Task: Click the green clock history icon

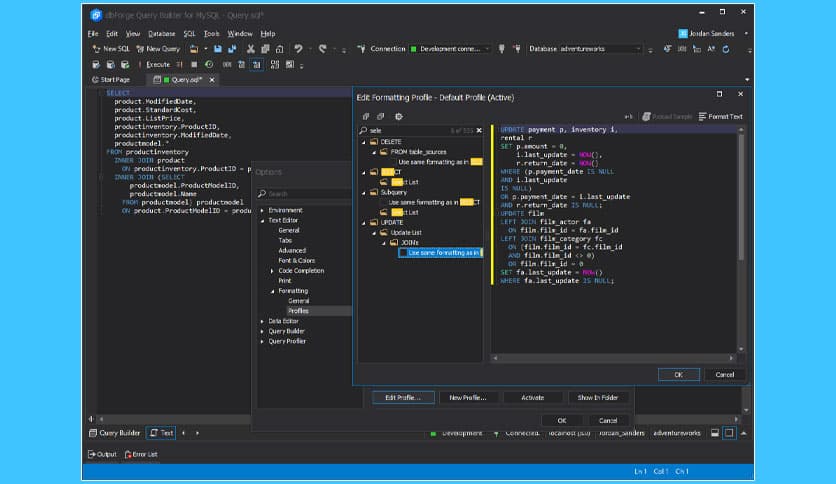Action: click(x=209, y=64)
